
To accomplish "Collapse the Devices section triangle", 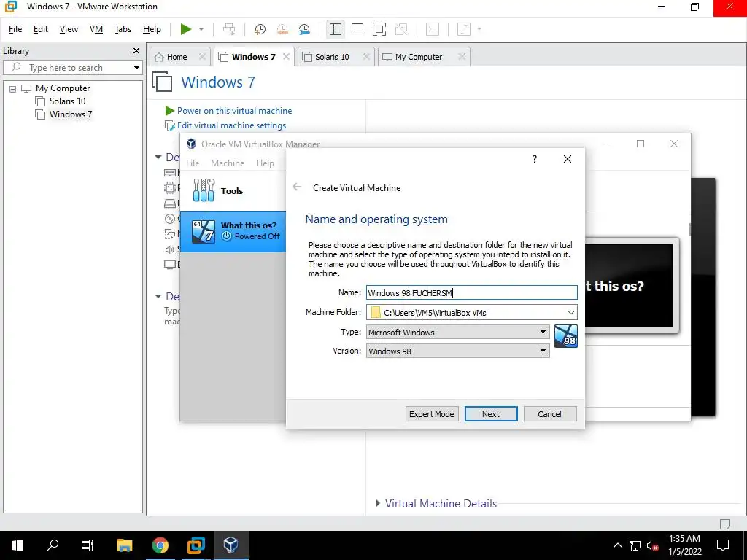I will (158, 157).
